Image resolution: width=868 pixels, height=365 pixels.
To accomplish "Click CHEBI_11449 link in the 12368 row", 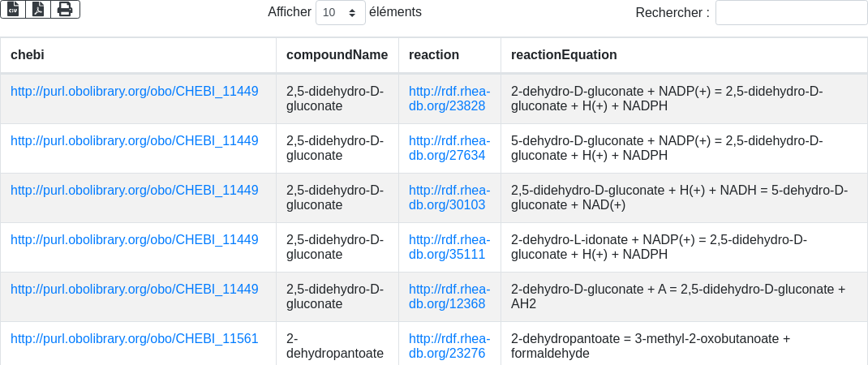I will coord(135,289).
